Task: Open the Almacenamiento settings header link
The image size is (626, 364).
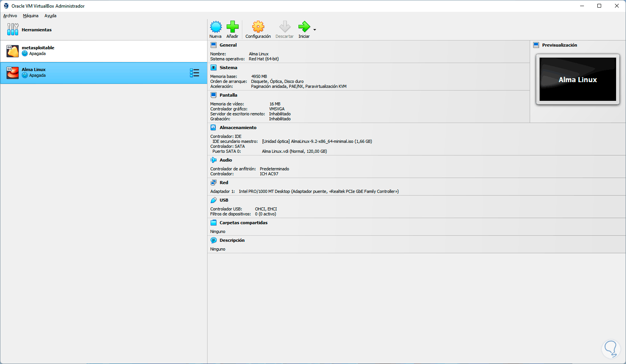Action: [238, 128]
